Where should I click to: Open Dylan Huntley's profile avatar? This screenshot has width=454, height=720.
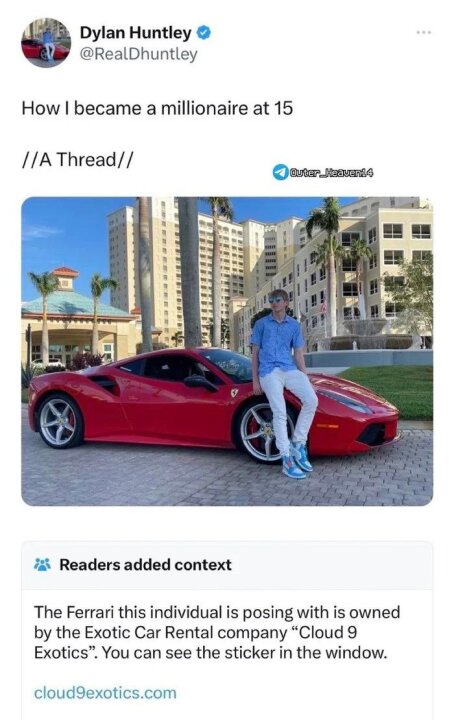click(46, 42)
